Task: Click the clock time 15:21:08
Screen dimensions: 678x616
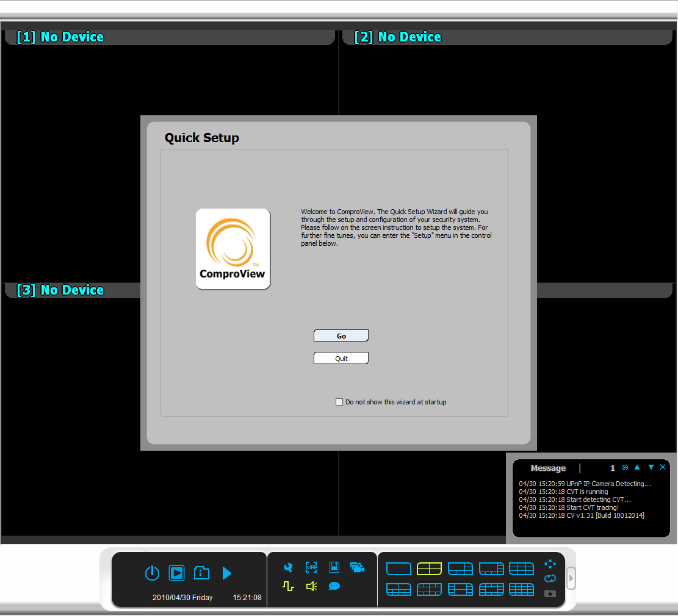Action: [247, 598]
